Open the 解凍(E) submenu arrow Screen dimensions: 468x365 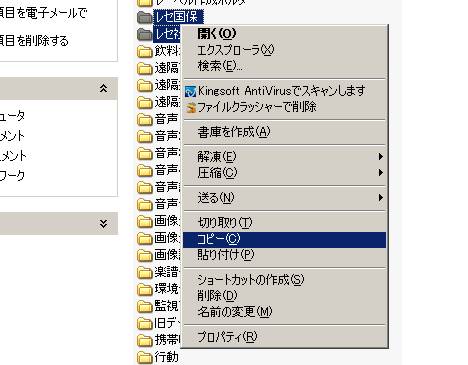(x=381, y=156)
